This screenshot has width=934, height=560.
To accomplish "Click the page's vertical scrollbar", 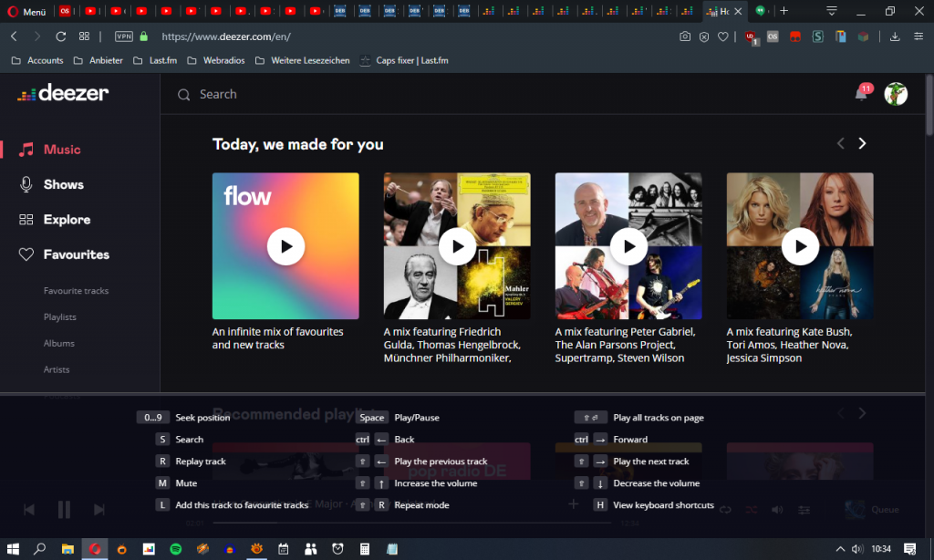I will click(929, 108).
